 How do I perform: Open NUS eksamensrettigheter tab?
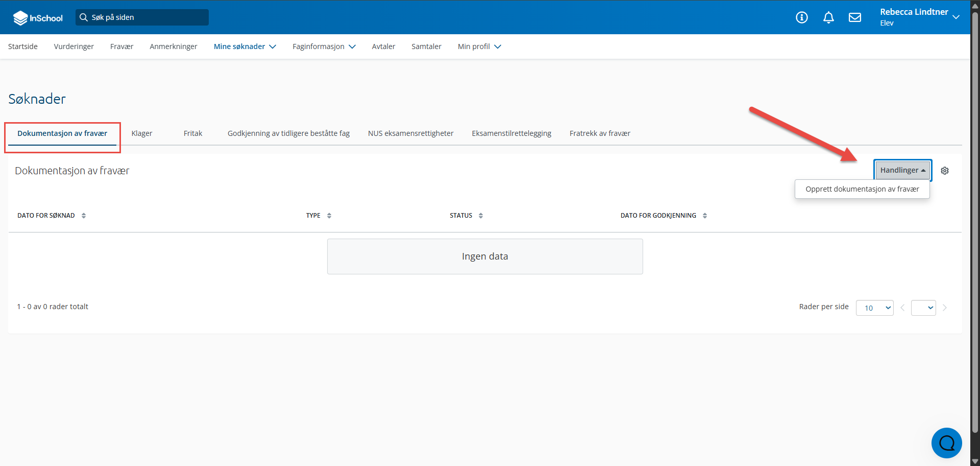[x=411, y=133]
